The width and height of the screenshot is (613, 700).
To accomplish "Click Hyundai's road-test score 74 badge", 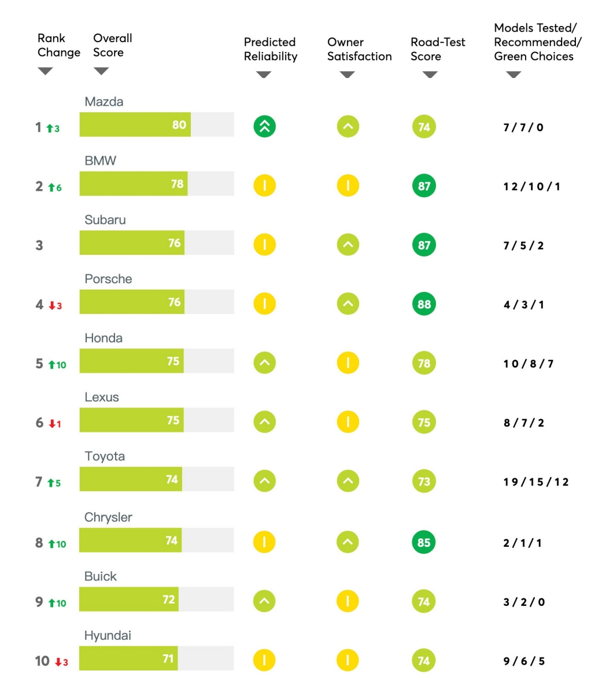I will point(424,661).
